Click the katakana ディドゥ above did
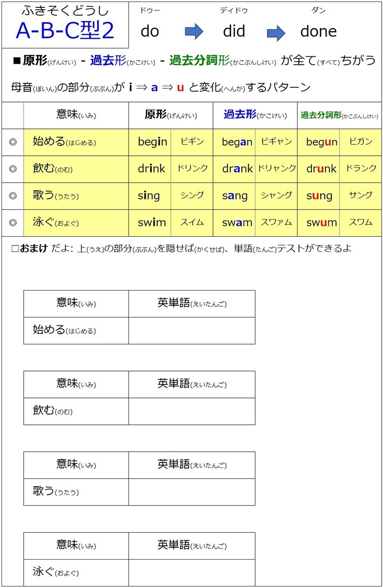 (234, 10)
